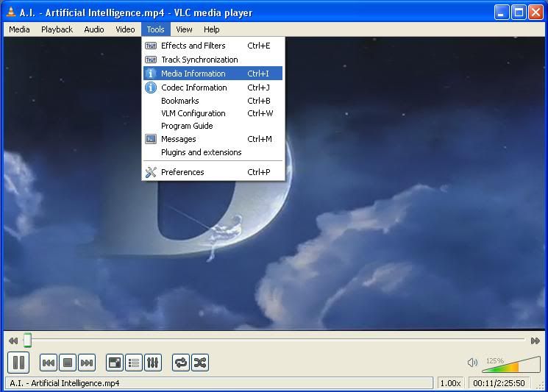Click the 1.00x playback speed indicator

(x=450, y=383)
